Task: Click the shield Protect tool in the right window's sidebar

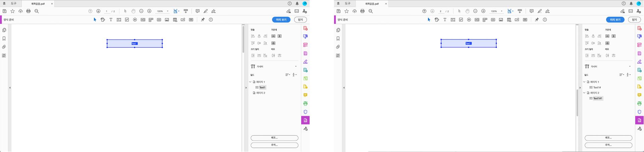Action: pos(639,112)
